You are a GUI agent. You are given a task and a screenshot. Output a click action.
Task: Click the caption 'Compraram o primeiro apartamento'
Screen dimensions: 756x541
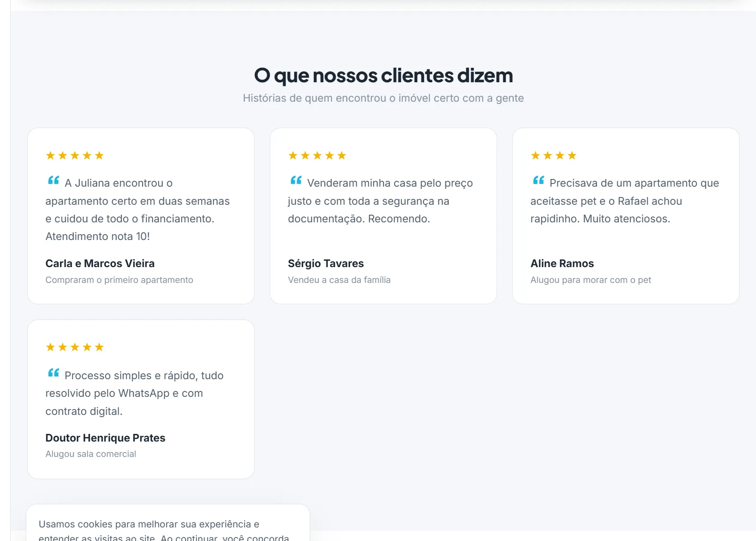tap(119, 280)
